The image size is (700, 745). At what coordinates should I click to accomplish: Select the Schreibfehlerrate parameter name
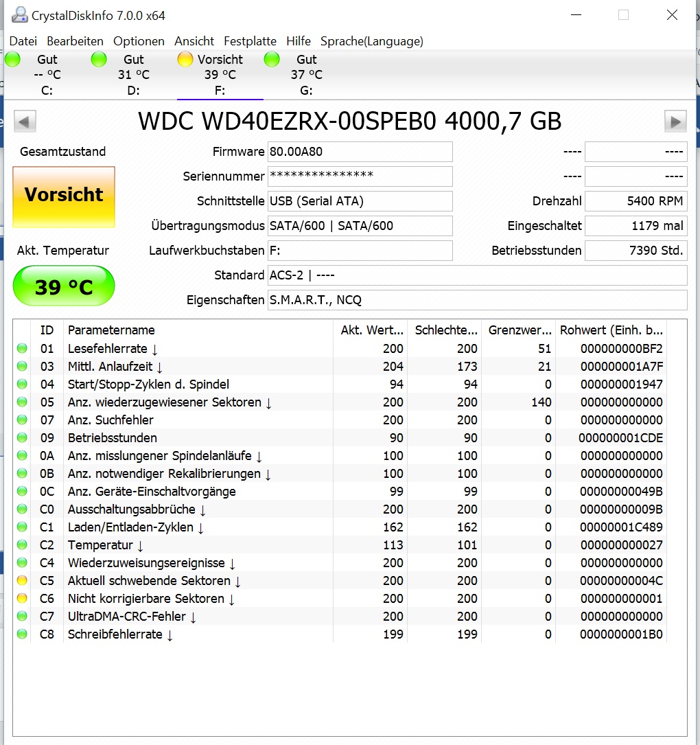[120, 634]
